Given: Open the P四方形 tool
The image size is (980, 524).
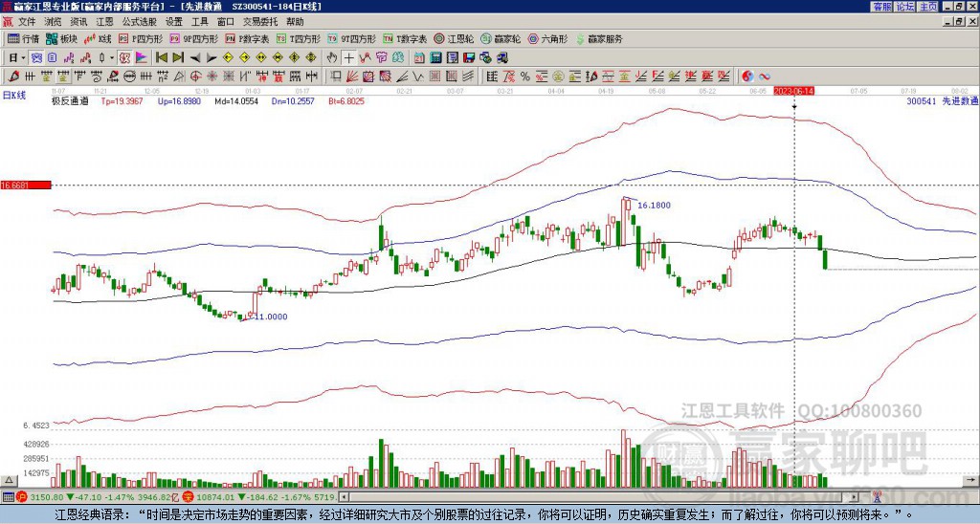Looking at the screenshot, I should 141,39.
